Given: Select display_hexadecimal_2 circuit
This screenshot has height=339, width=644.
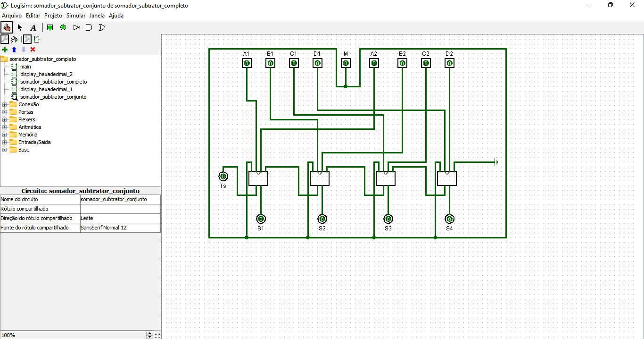Looking at the screenshot, I should 46,74.
